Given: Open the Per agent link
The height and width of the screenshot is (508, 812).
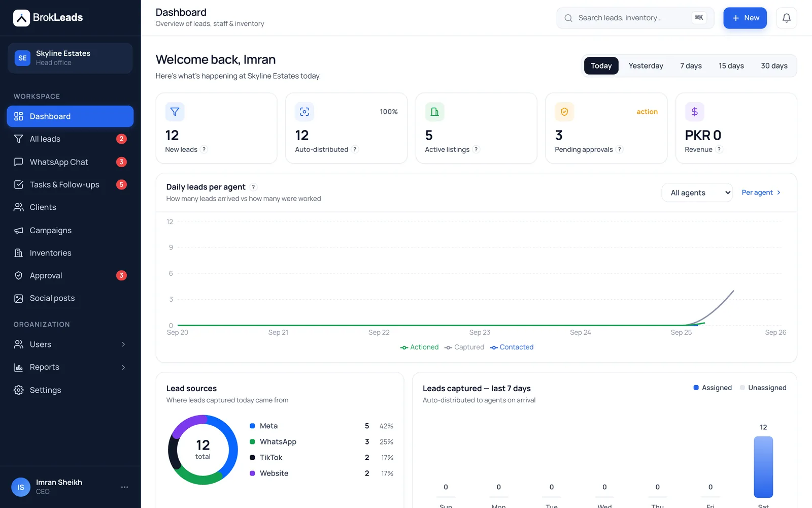Looking at the screenshot, I should pyautogui.click(x=761, y=193).
